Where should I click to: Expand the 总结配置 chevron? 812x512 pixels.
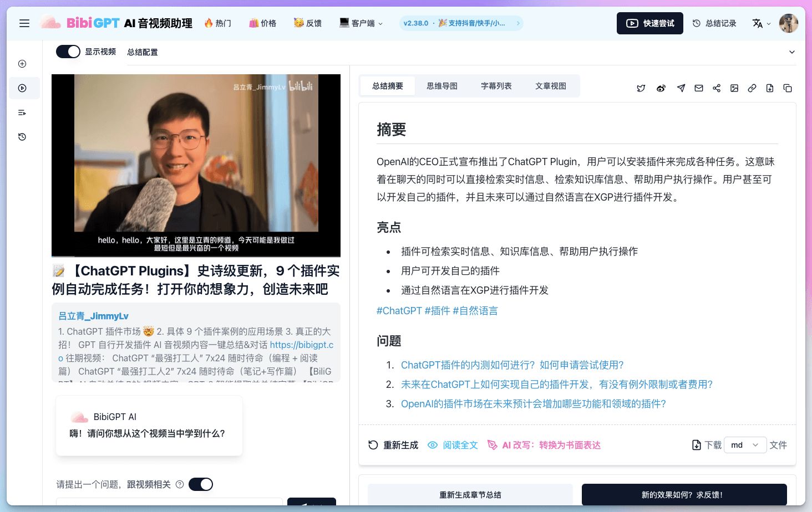tap(792, 52)
